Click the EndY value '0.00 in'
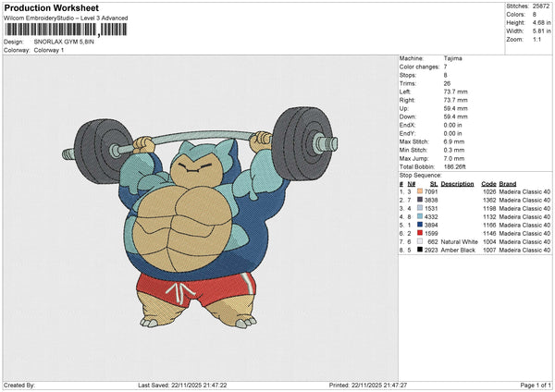Image resolution: width=555 pixels, height=392 pixels. pyautogui.click(x=452, y=133)
